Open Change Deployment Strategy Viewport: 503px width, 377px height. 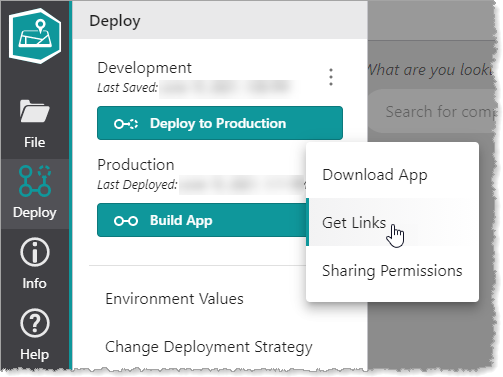[209, 347]
